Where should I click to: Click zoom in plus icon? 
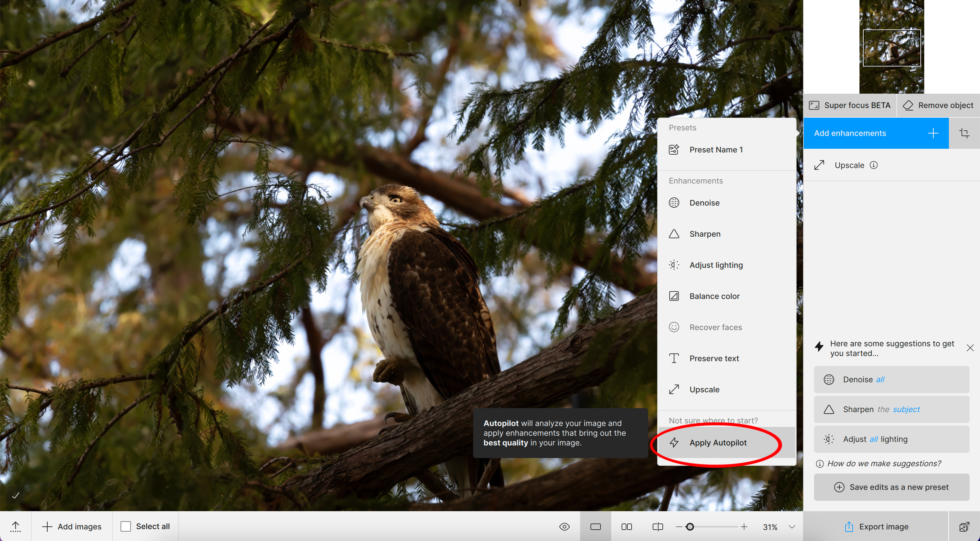tap(744, 526)
